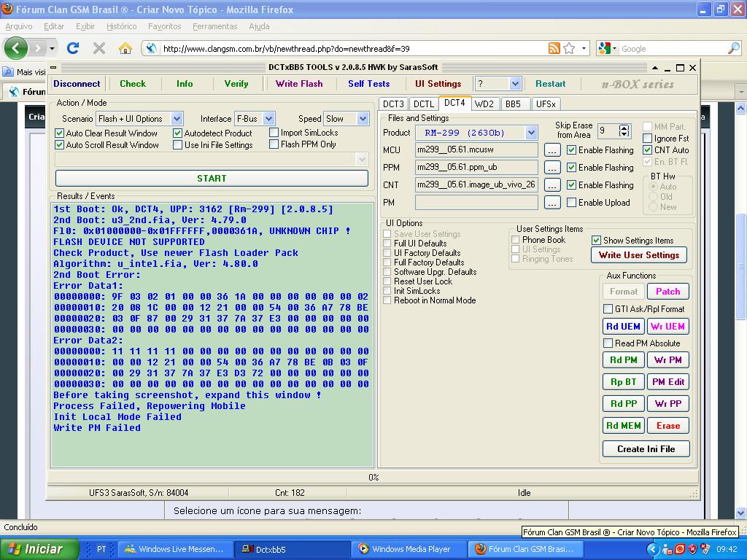
Task: Click the Disconnect button
Action: coord(77,84)
